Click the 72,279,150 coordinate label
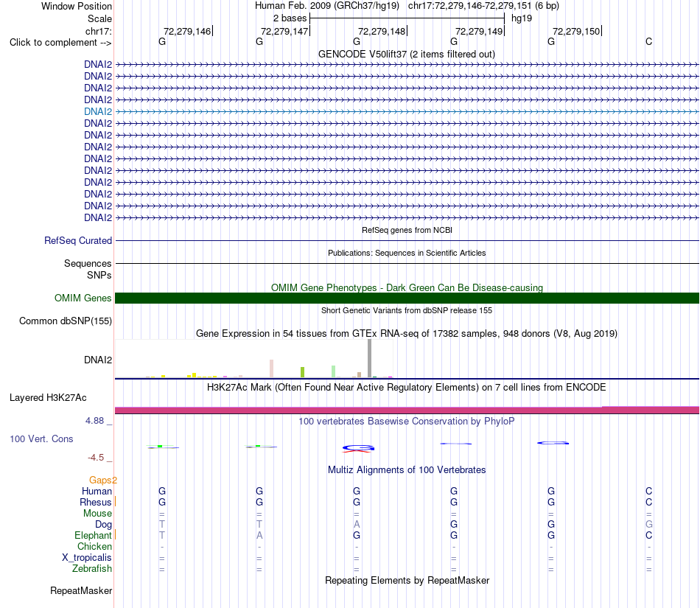This screenshot has width=700, height=608. (576, 31)
